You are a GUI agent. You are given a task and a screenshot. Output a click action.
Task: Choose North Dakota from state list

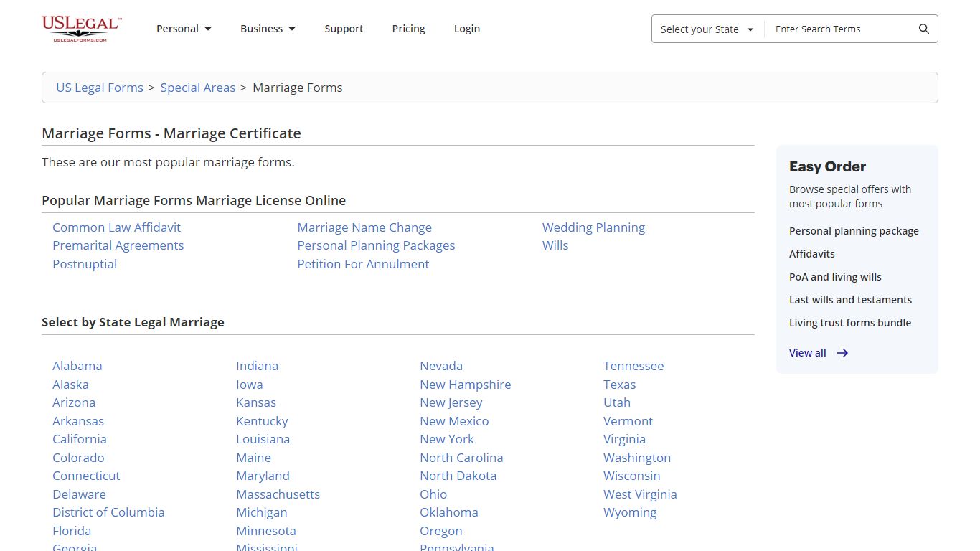[x=458, y=476]
